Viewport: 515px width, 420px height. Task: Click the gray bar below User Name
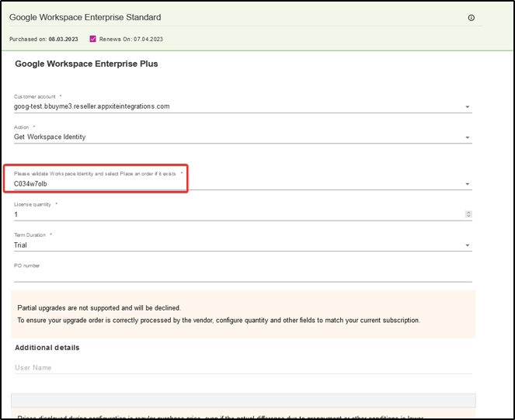coord(243,401)
